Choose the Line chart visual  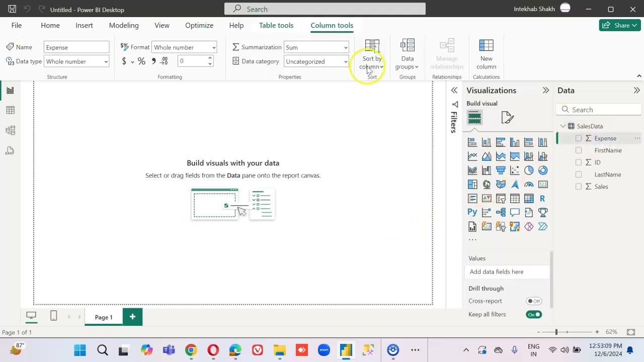click(x=472, y=156)
